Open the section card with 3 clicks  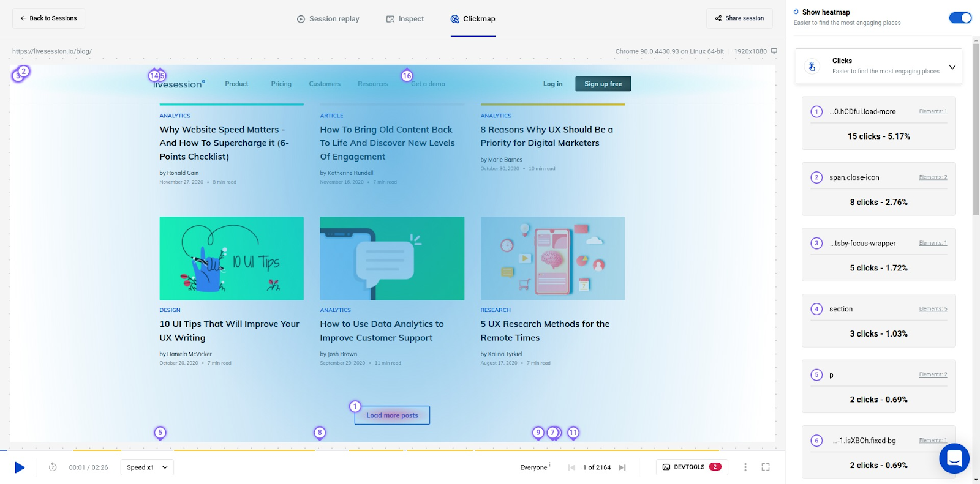pos(878,321)
